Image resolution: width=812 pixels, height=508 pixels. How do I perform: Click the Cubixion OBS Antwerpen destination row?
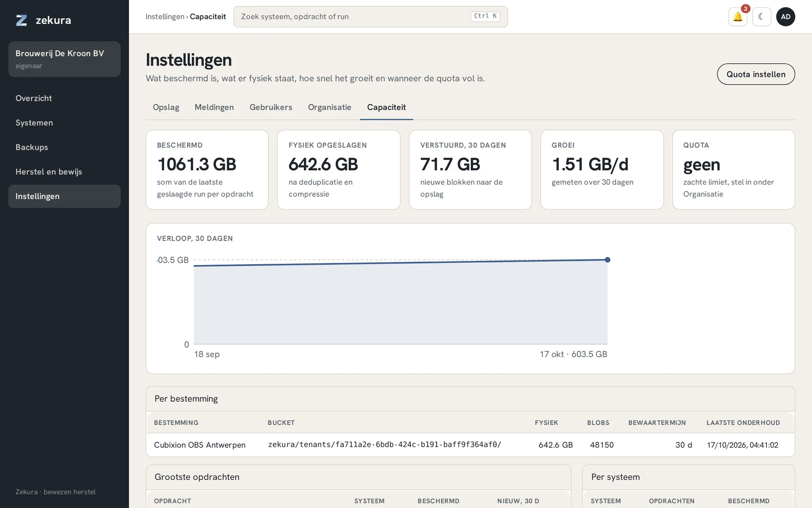(x=471, y=445)
